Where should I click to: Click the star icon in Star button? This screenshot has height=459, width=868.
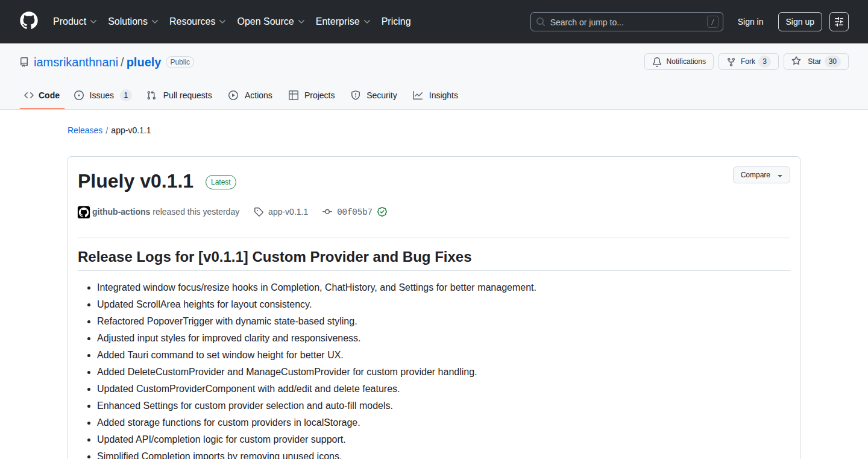[x=796, y=62]
